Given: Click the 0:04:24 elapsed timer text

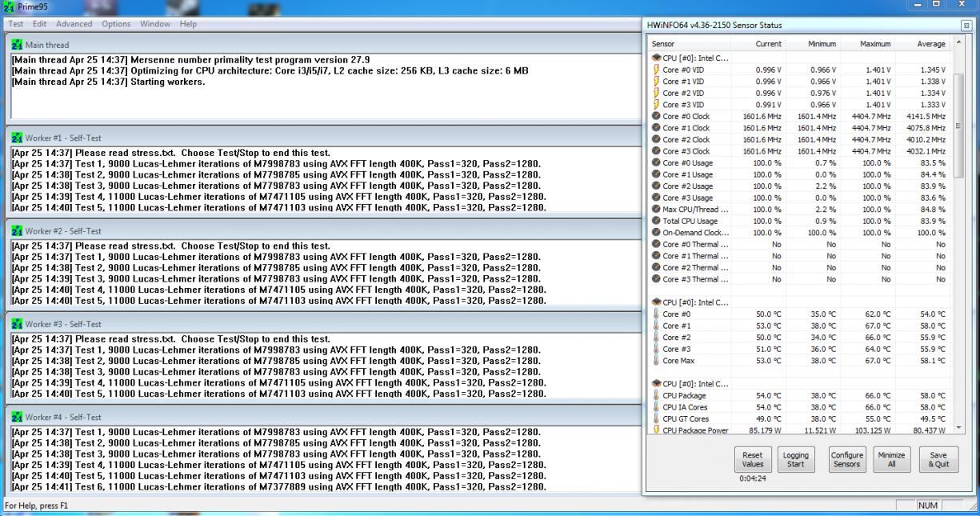Looking at the screenshot, I should 752,480.
